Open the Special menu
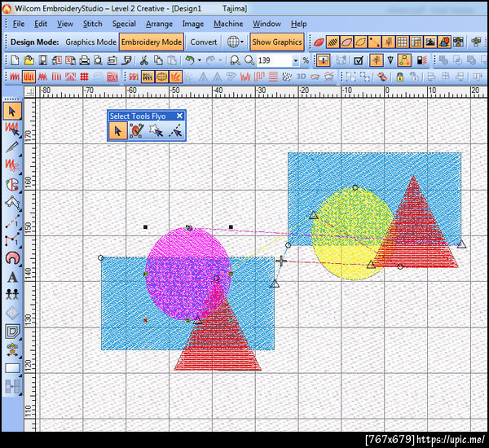The image size is (489, 448). tap(124, 24)
